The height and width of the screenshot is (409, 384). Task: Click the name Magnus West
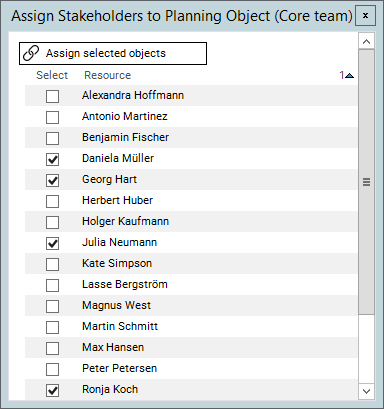(x=116, y=305)
